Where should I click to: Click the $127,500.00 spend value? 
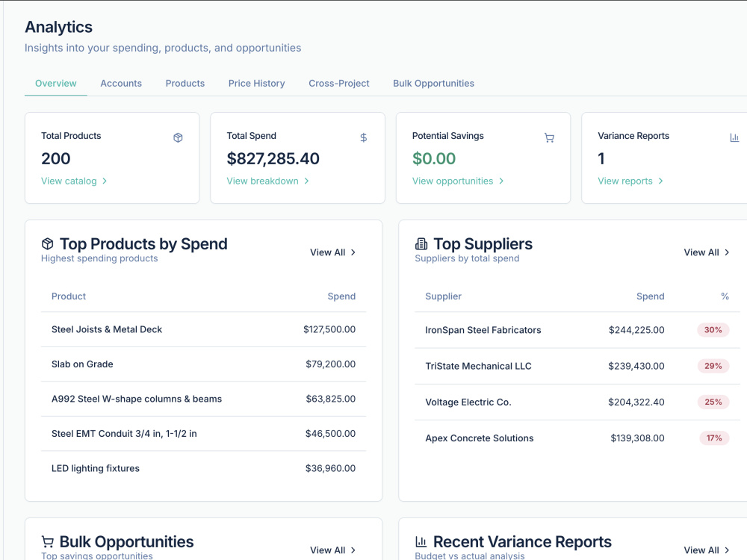tap(329, 329)
